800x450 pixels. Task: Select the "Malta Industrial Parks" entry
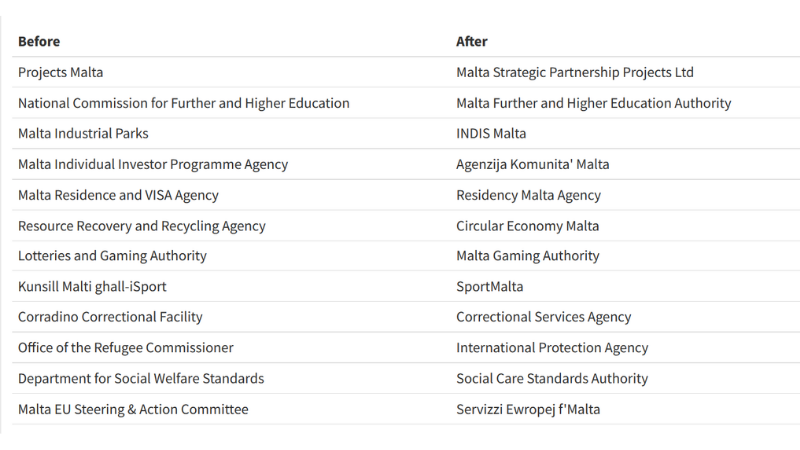(x=83, y=133)
